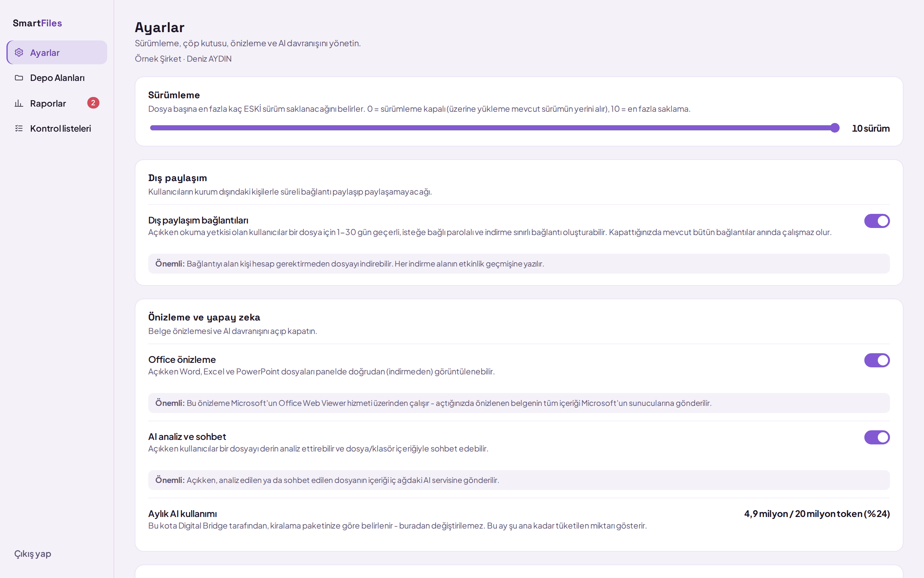Image resolution: width=924 pixels, height=578 pixels.
Task: Click the 'Önizleme ve yapay zeka' section title
Action: [204, 317]
